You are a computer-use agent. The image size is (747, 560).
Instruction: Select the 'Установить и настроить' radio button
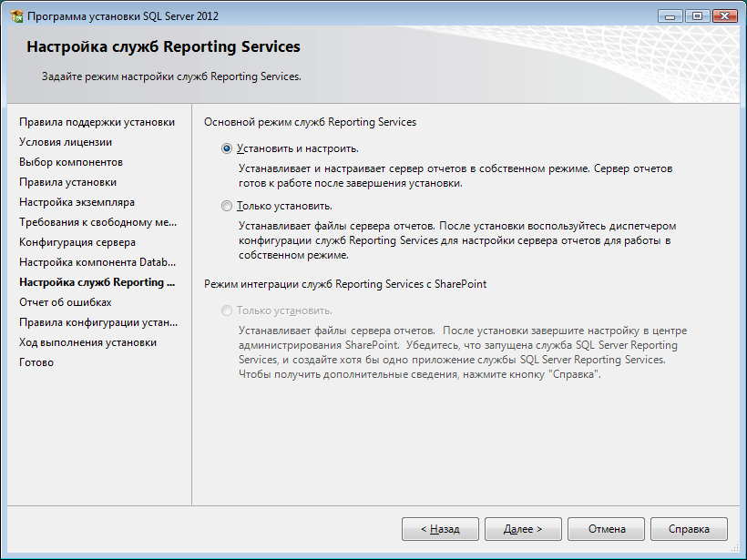coord(227,148)
